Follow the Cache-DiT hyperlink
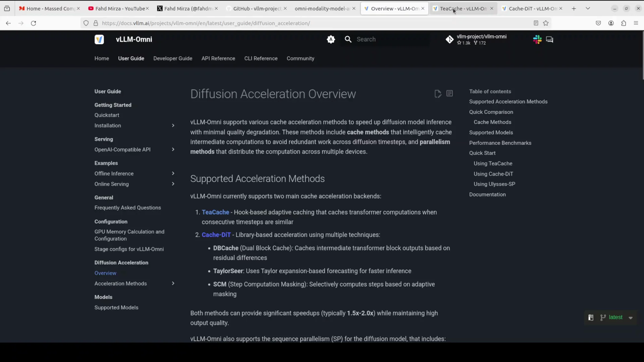Image resolution: width=644 pixels, height=362 pixels. point(216,235)
